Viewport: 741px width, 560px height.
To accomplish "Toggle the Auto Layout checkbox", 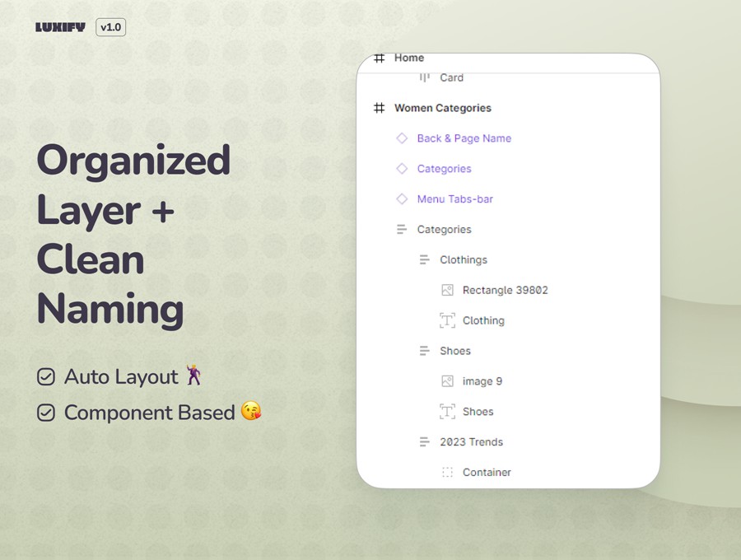I will [46, 377].
